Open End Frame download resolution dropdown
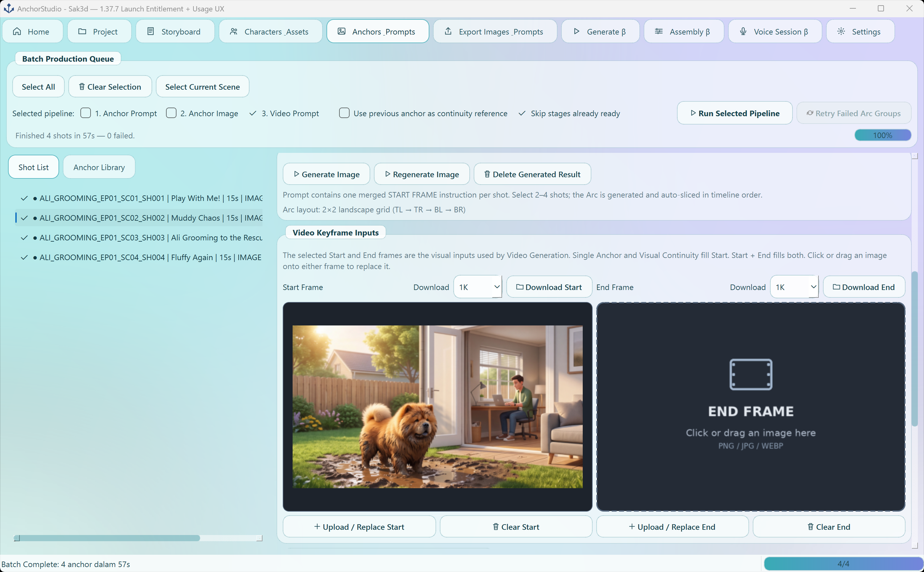Viewport: 924px width, 572px height. (794, 287)
